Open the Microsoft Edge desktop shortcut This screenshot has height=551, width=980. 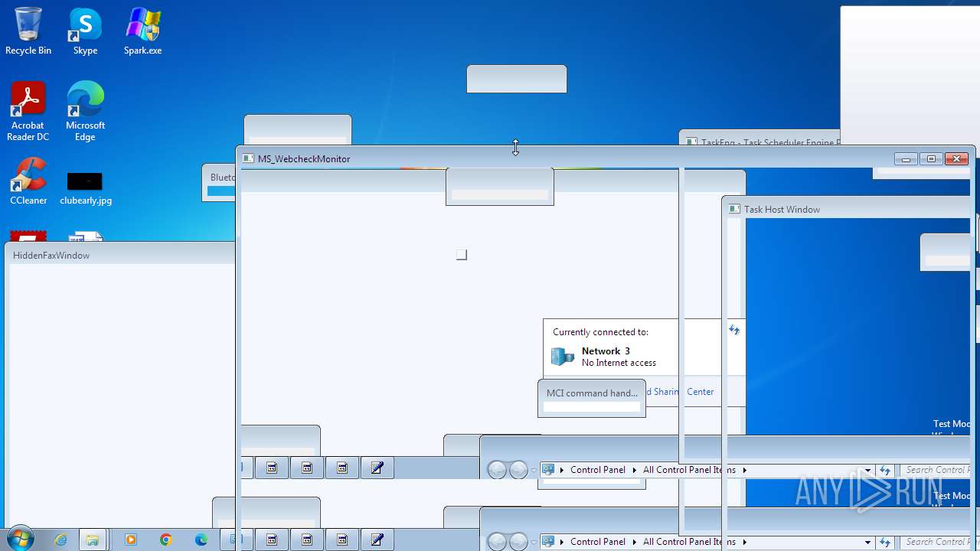click(x=85, y=112)
